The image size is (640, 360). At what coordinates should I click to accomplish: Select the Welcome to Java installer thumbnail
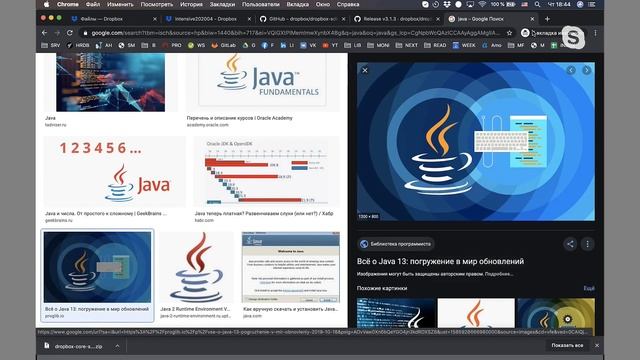pos(291,267)
